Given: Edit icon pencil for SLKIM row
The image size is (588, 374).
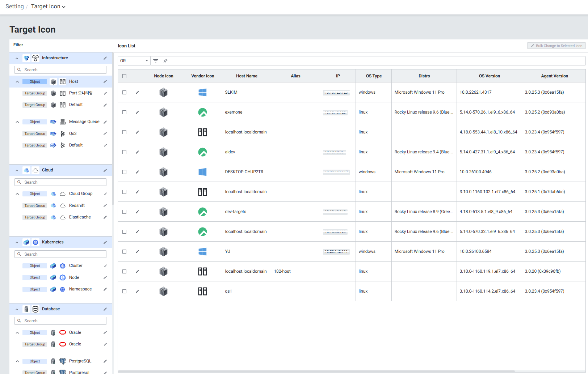Looking at the screenshot, I should pos(137,93).
